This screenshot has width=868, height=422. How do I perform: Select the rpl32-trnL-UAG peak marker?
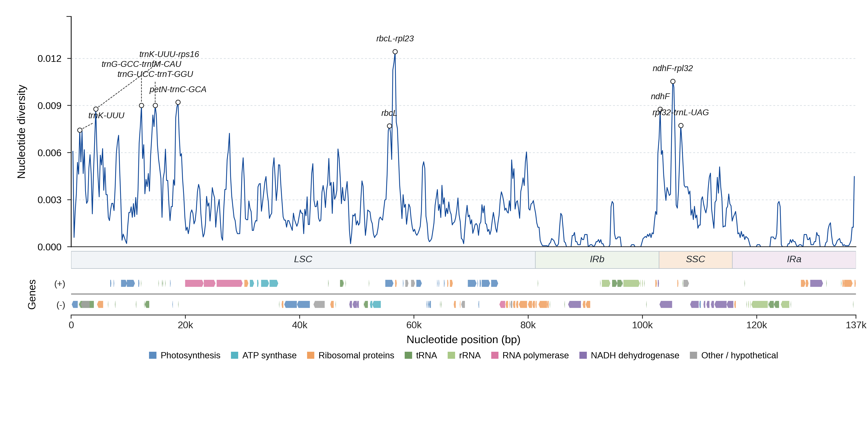click(681, 126)
